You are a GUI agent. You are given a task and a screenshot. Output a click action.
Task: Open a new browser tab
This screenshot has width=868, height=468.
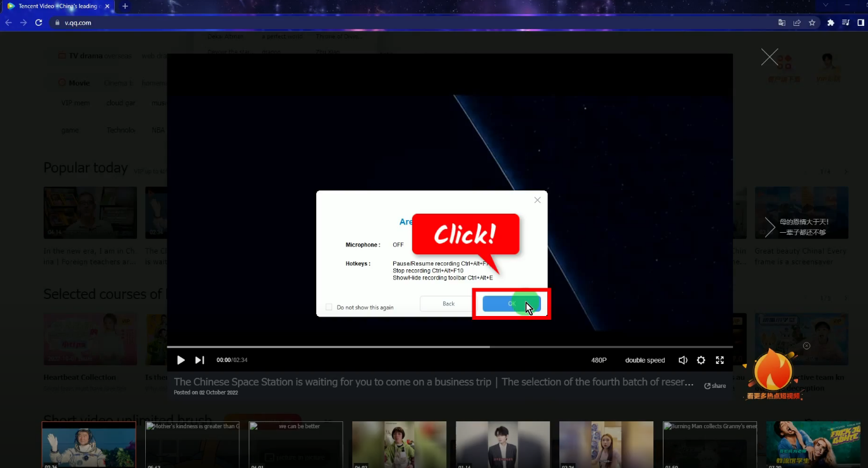(x=125, y=6)
